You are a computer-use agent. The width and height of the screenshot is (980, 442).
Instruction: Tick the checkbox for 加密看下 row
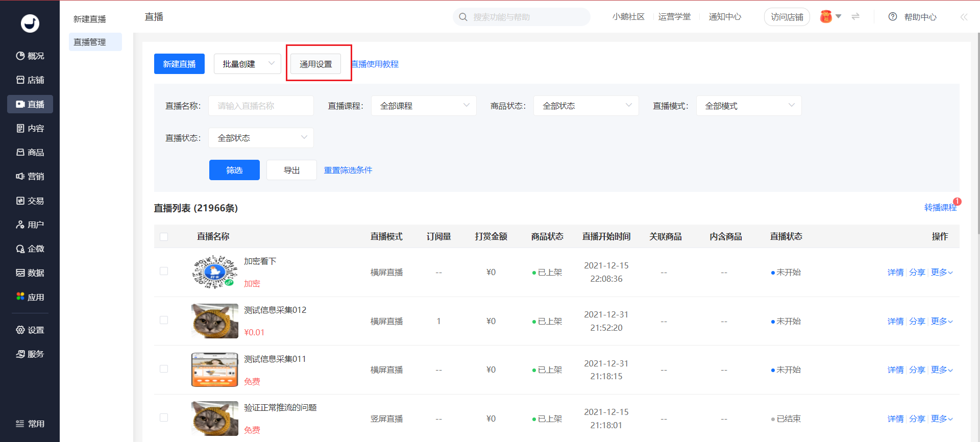[x=164, y=271]
